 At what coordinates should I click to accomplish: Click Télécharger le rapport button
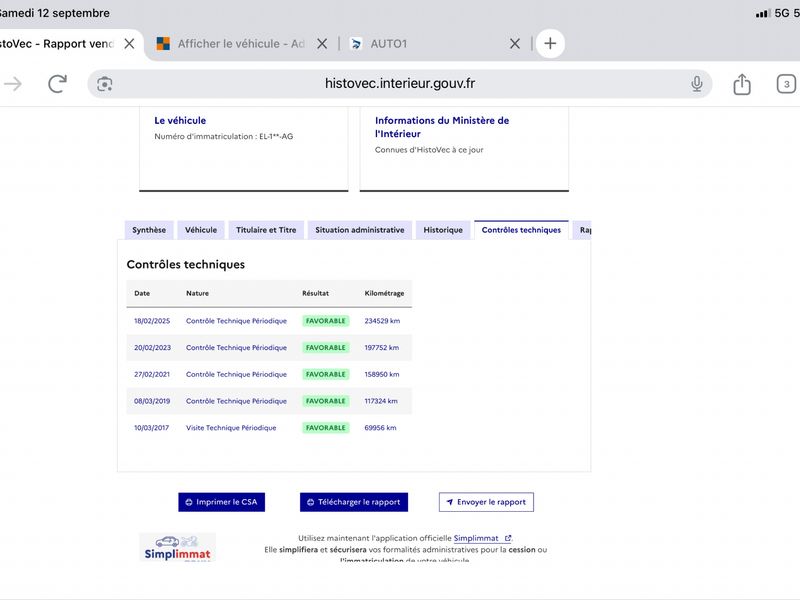(354, 502)
